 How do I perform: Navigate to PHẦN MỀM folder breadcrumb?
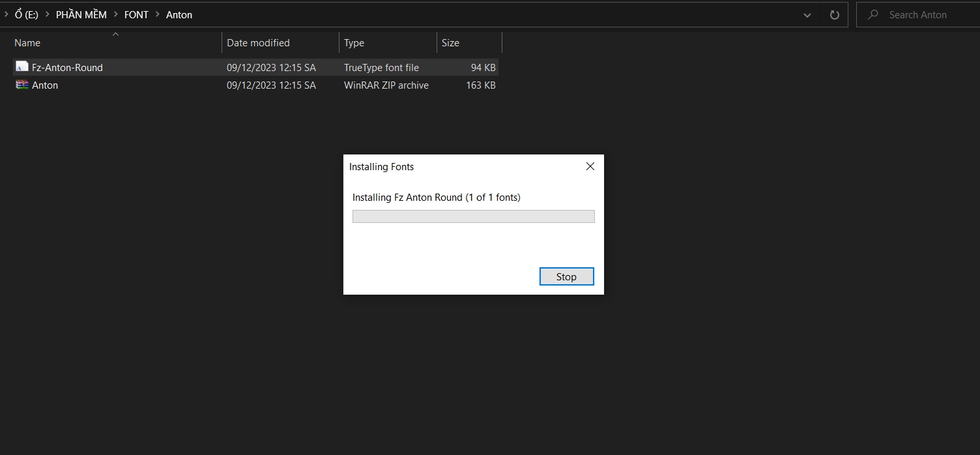pyautogui.click(x=81, y=14)
